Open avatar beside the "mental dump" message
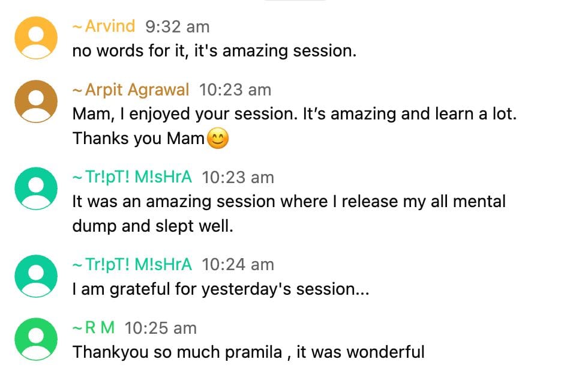This screenshot has width=588, height=377. [36, 188]
